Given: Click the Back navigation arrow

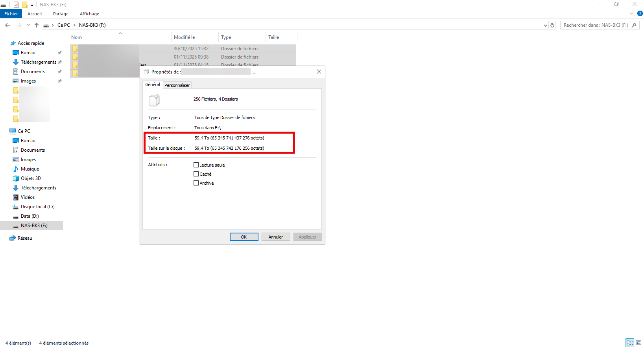Looking at the screenshot, I should tap(7, 25).
